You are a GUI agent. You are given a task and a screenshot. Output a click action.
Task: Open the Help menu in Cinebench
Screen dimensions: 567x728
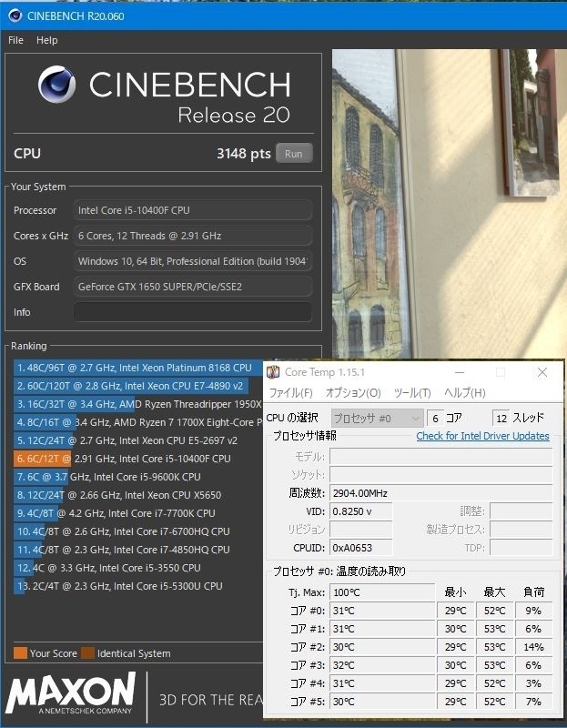coord(47,40)
